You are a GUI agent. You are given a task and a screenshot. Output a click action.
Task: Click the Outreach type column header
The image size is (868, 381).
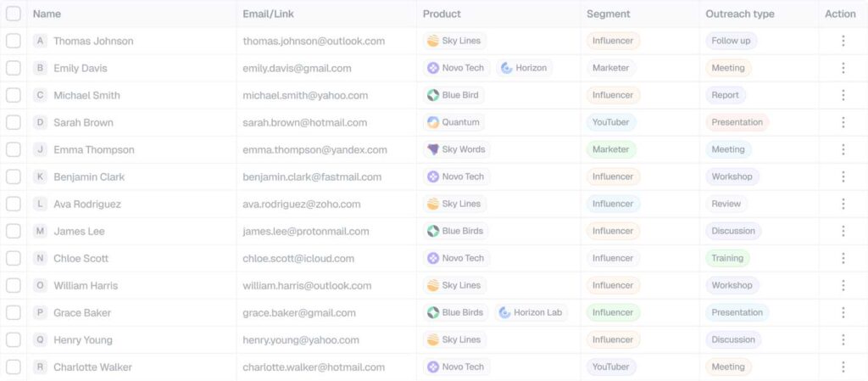pyautogui.click(x=740, y=14)
